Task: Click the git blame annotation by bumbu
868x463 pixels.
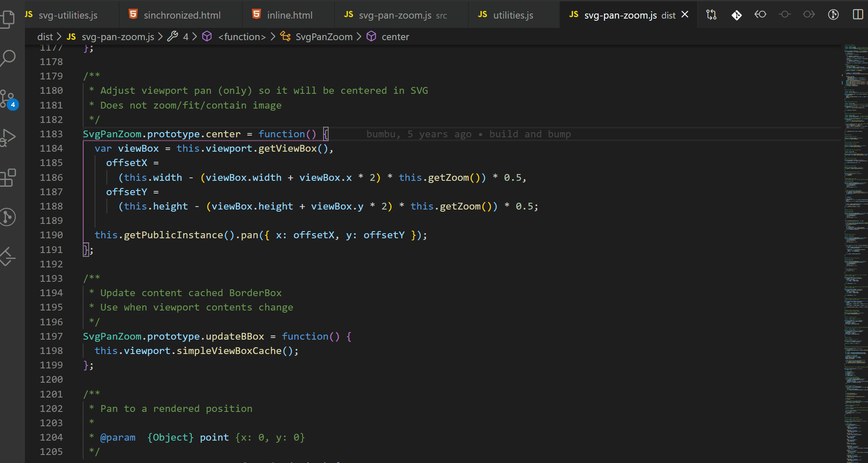Action: pos(468,134)
